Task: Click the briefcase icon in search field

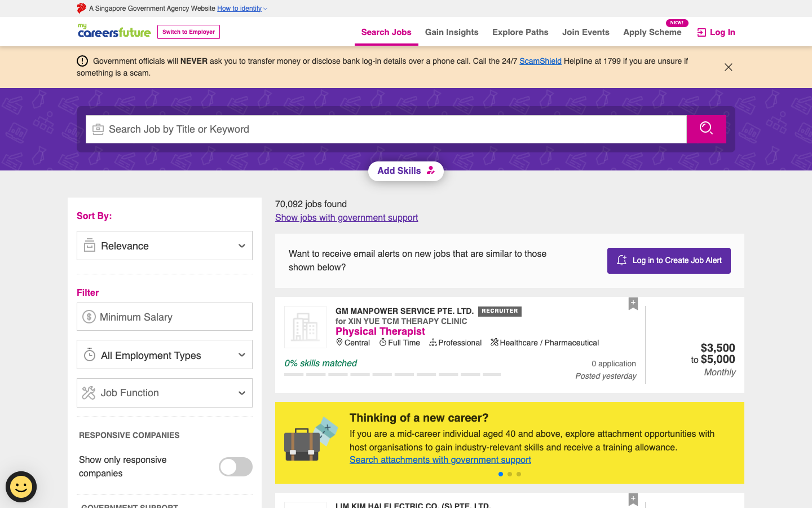Action: pyautogui.click(x=98, y=129)
